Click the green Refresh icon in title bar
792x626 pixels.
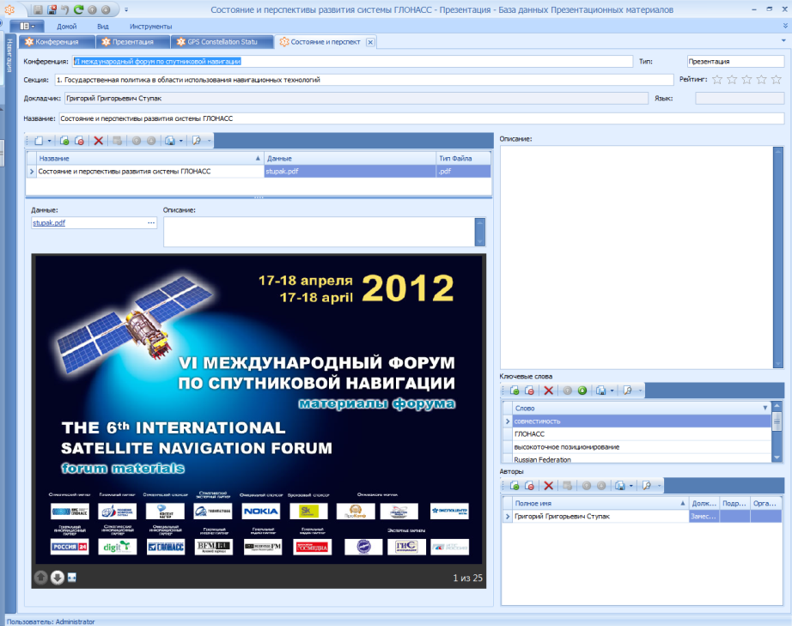click(x=78, y=10)
